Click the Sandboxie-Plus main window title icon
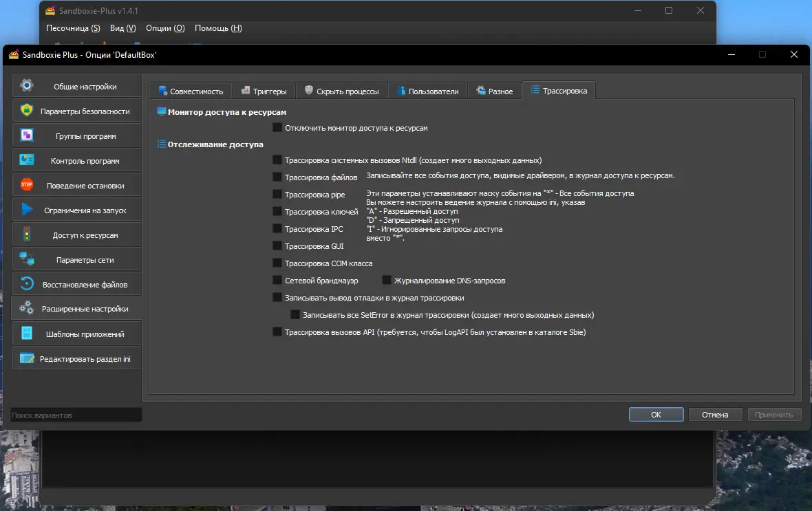Image resolution: width=812 pixels, height=511 pixels. (50, 10)
